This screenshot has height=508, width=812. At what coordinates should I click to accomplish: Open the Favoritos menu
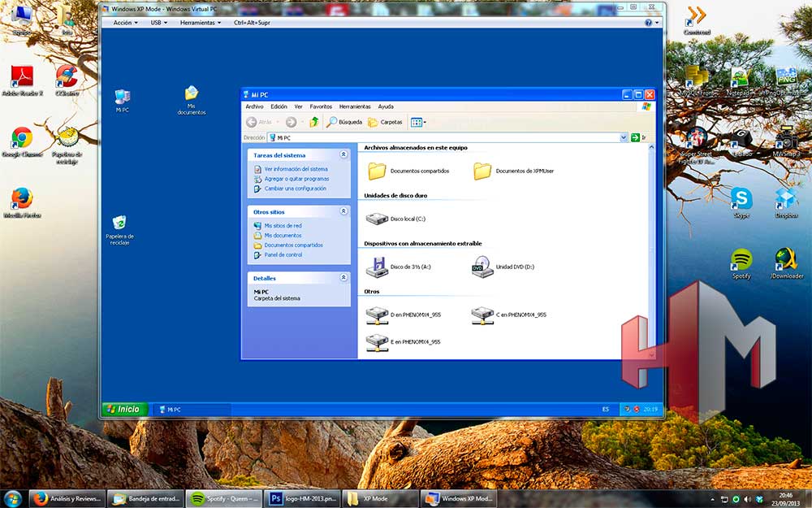click(x=321, y=106)
